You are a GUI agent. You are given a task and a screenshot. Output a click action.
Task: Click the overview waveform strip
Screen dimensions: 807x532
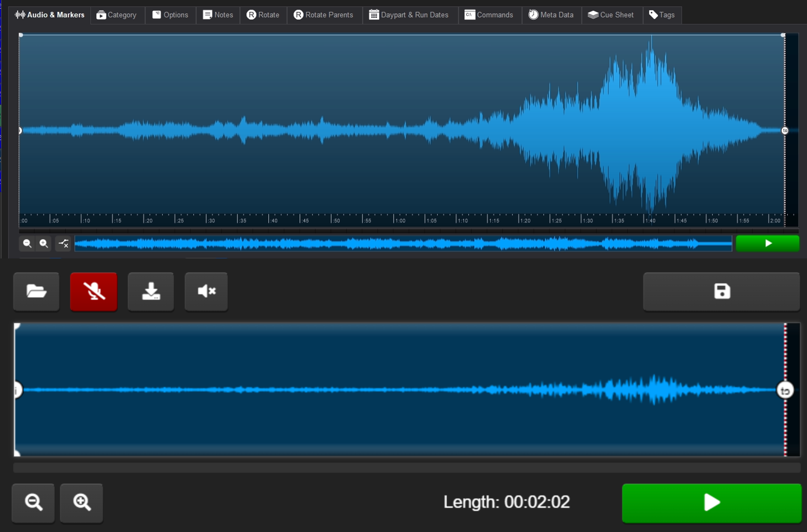coord(403,243)
